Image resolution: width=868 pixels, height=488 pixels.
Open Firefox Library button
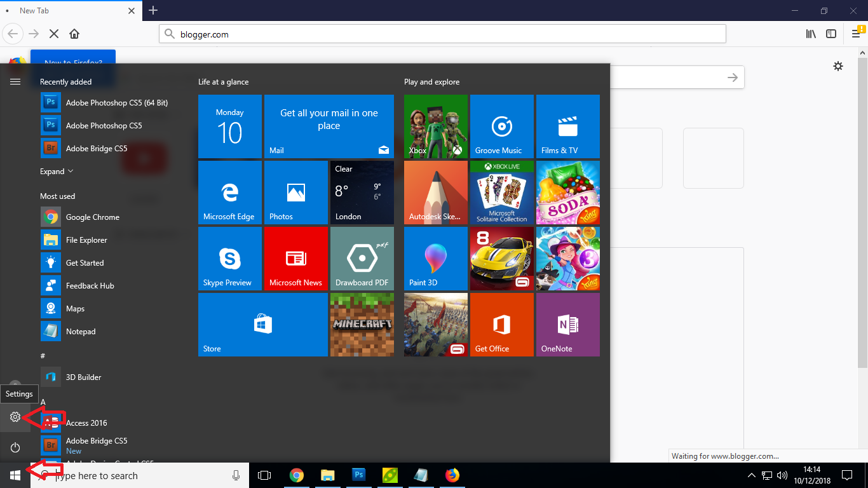[x=811, y=34]
